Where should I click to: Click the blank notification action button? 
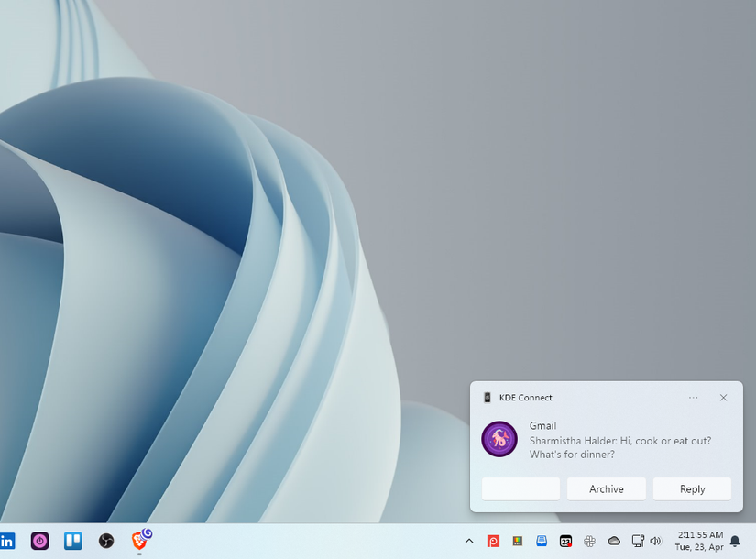coord(520,489)
